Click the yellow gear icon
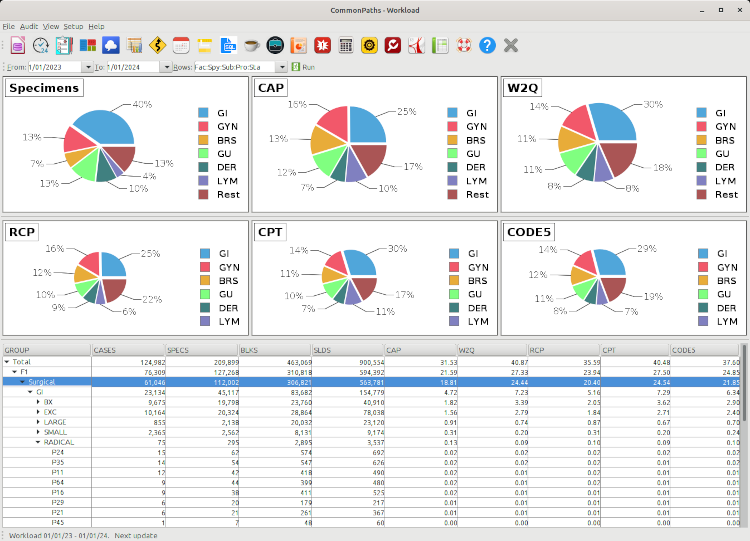 pos(369,45)
